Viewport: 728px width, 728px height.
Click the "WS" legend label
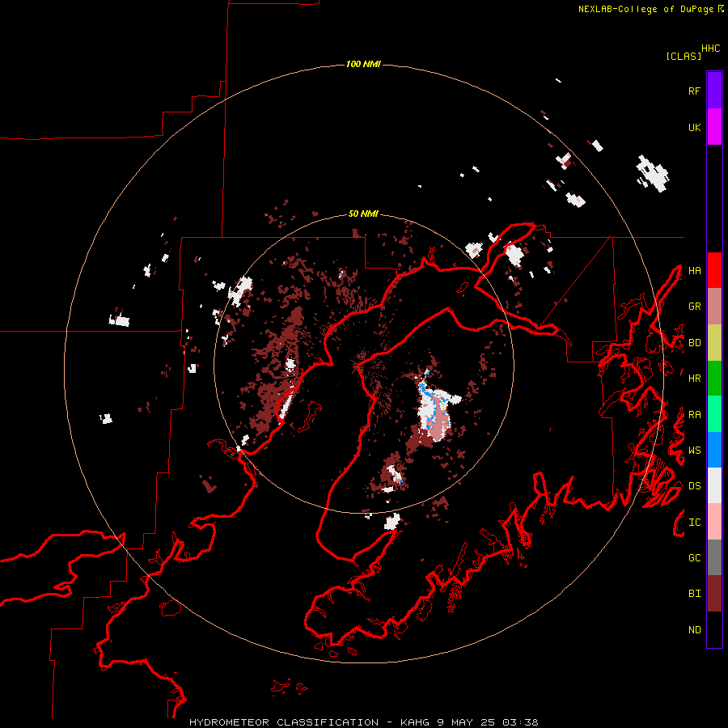click(694, 451)
